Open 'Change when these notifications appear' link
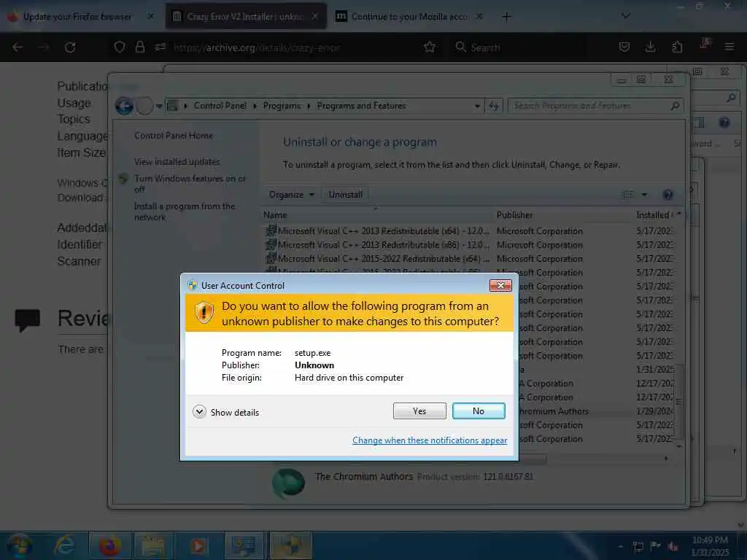Viewport: 747px width, 560px height. [x=430, y=440]
